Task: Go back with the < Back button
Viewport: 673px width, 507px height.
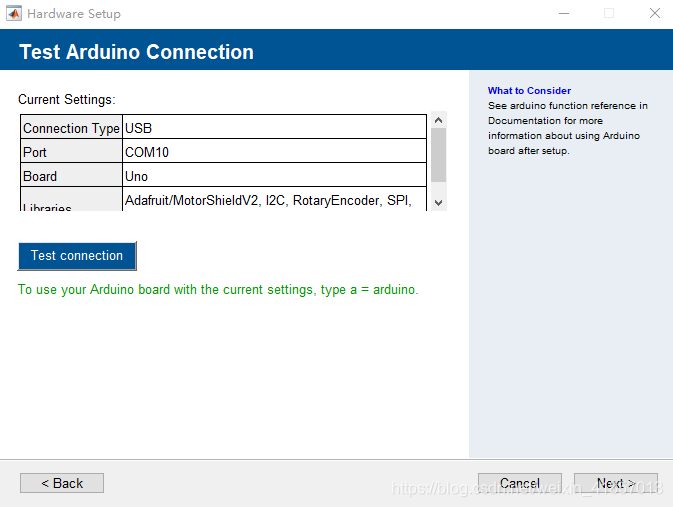Action: 62,483
